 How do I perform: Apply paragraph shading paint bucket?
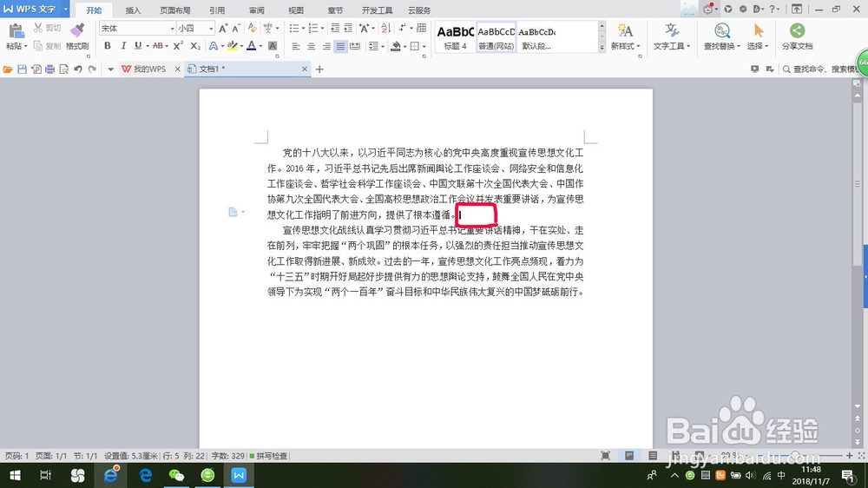click(395, 46)
